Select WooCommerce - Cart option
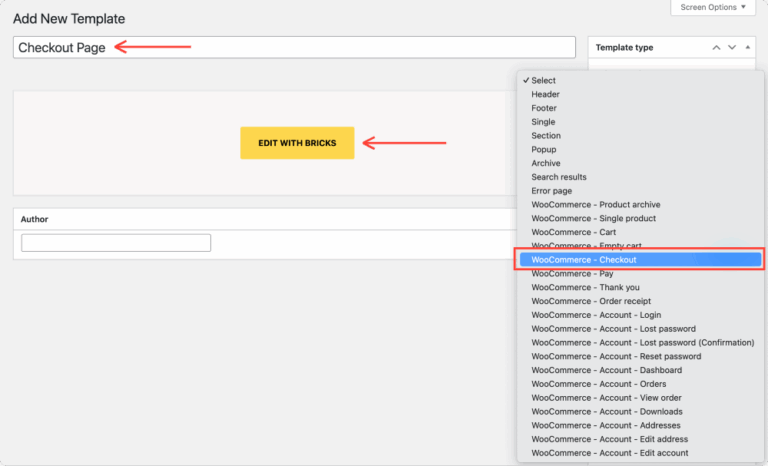The width and height of the screenshot is (768, 466). [x=641, y=232]
